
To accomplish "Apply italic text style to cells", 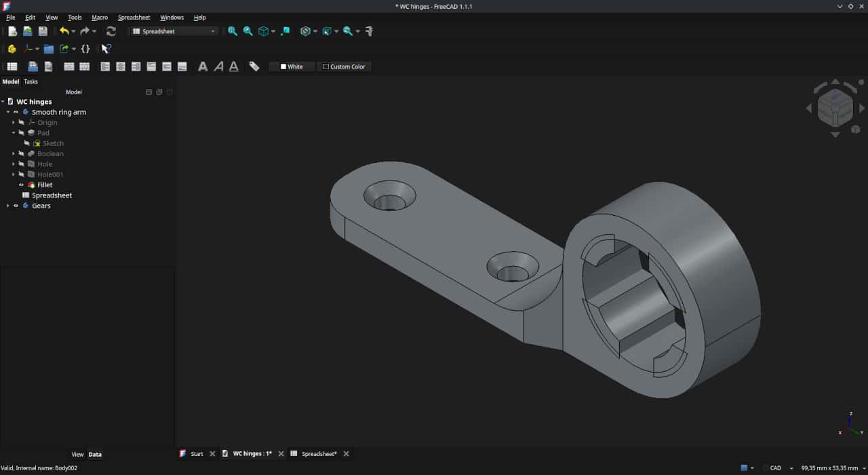I will tap(218, 66).
